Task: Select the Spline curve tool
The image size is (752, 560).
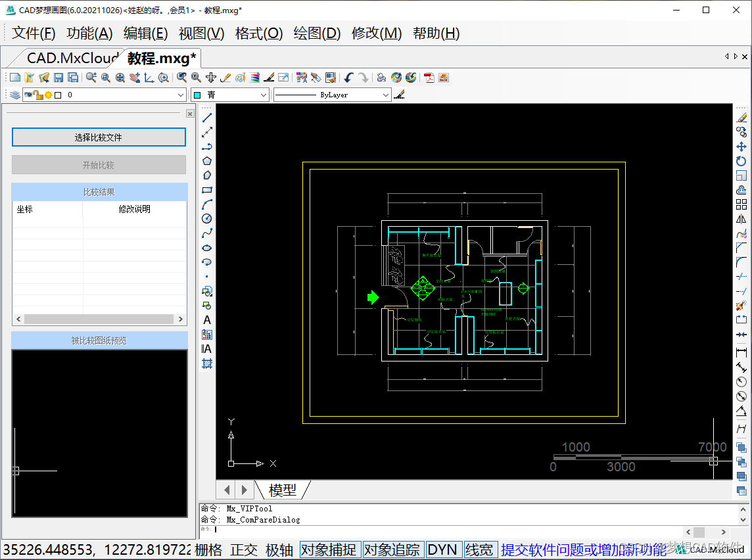Action: (207, 233)
